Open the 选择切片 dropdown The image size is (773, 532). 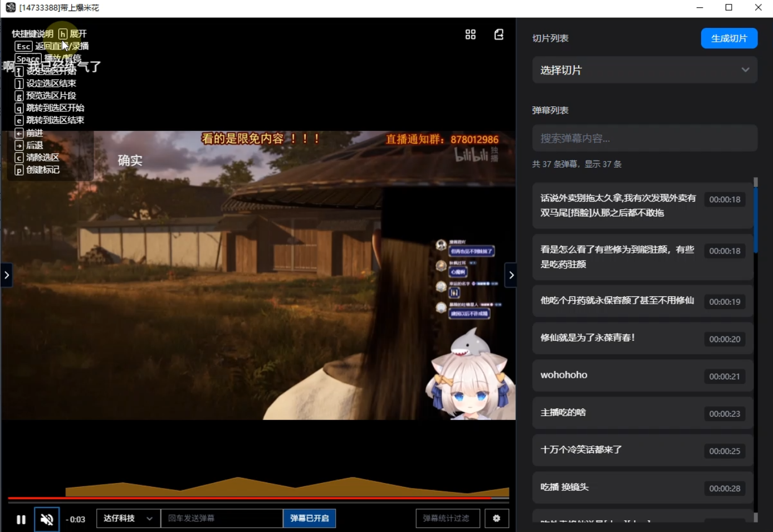coord(645,70)
